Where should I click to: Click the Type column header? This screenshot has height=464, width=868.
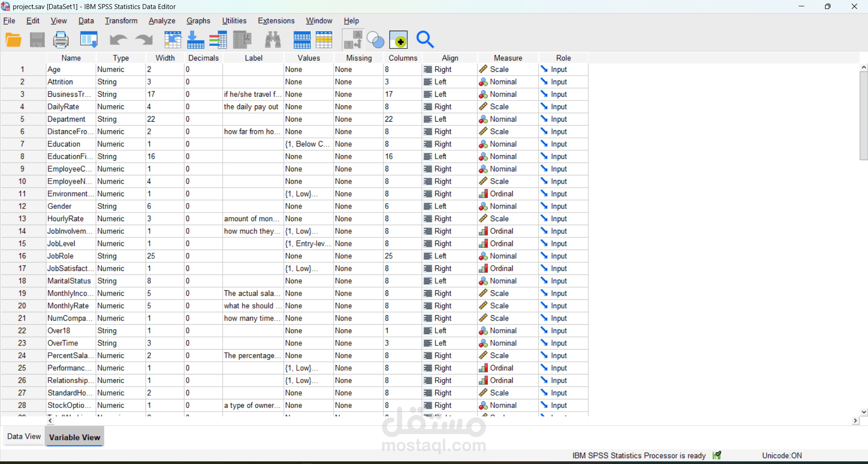[x=121, y=58]
